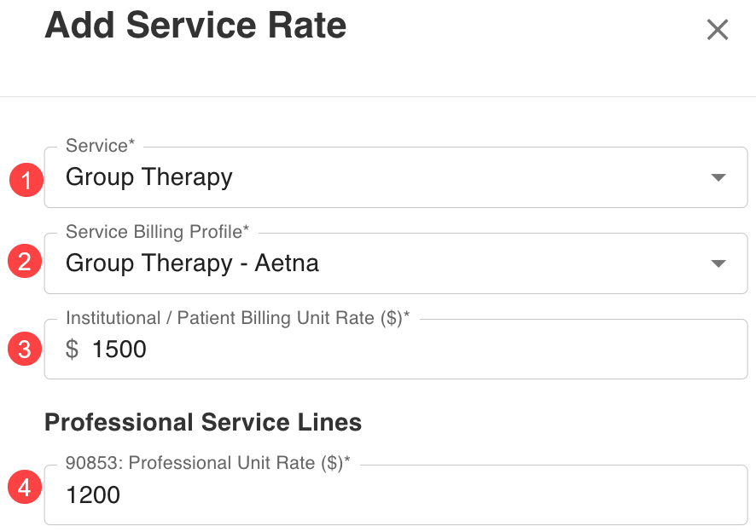Click the Service* field label
756x532 pixels.
pos(100,146)
